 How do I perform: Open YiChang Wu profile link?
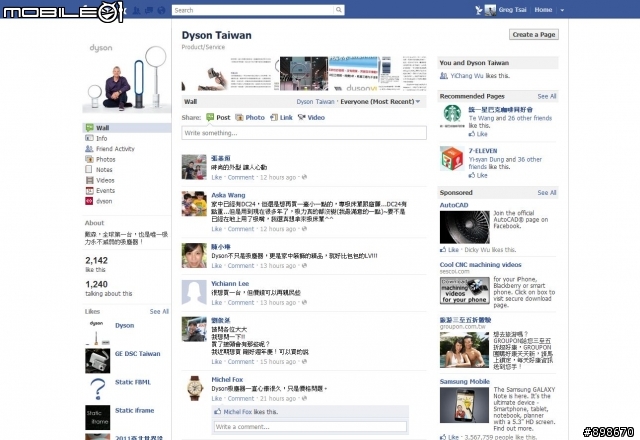coord(467,76)
